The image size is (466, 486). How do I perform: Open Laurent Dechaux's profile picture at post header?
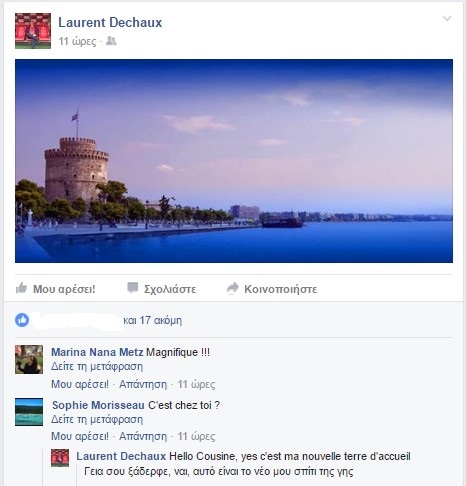tap(33, 31)
